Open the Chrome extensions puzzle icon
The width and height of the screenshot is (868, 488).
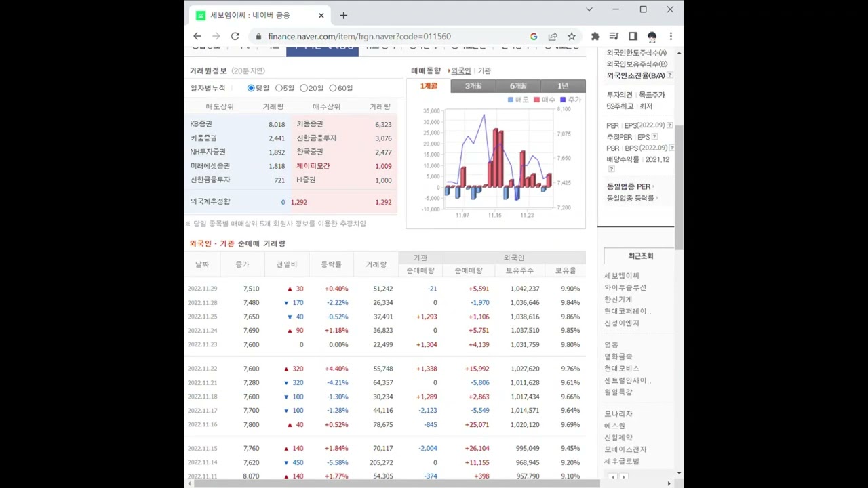click(x=595, y=37)
